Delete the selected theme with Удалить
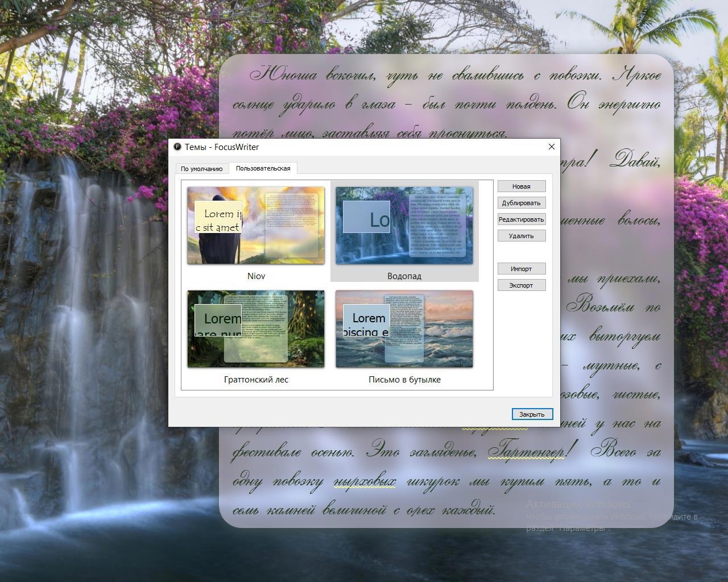Screen dimensions: 728x582 (521, 236)
